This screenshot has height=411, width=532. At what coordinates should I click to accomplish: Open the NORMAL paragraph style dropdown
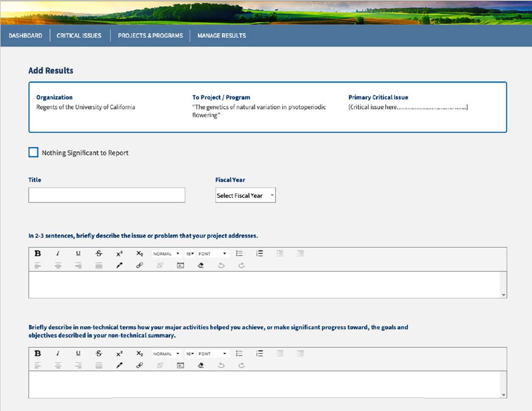tap(165, 253)
